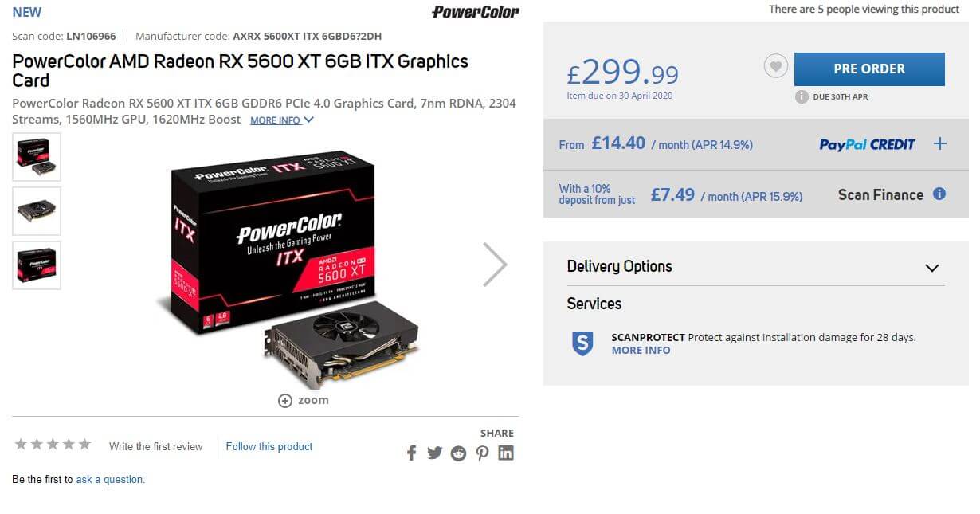The width and height of the screenshot is (980, 514).
Task: Expand the PayPal Credit plus option
Action: (940, 143)
